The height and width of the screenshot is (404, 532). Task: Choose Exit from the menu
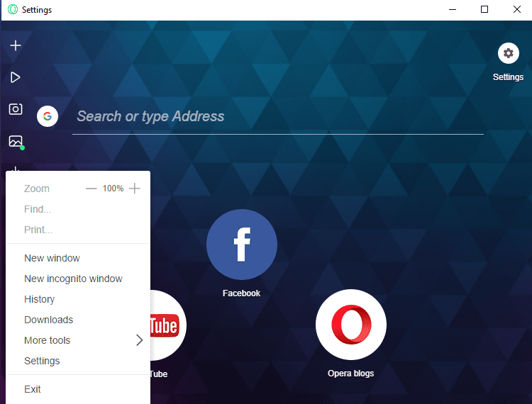[32, 389]
